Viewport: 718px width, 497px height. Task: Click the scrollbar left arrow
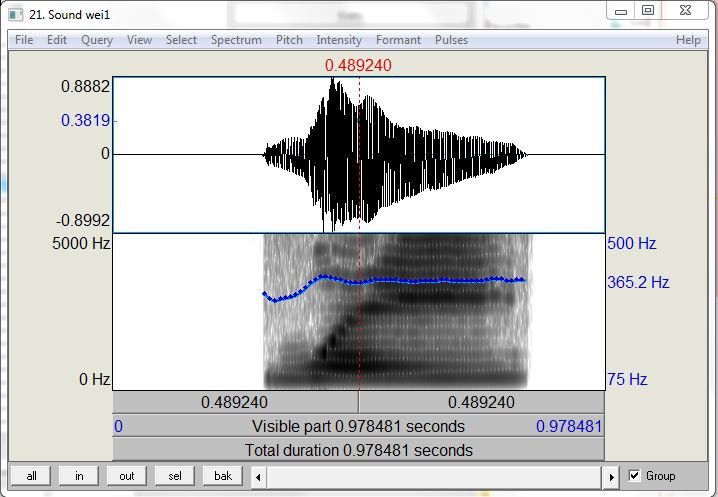click(x=258, y=477)
